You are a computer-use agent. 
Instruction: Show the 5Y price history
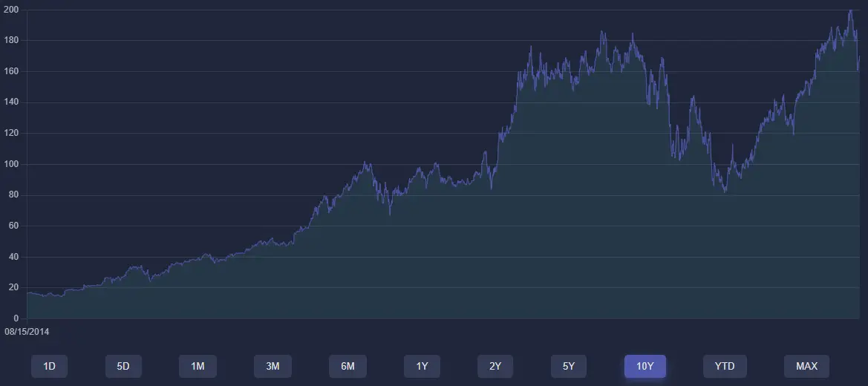click(569, 366)
